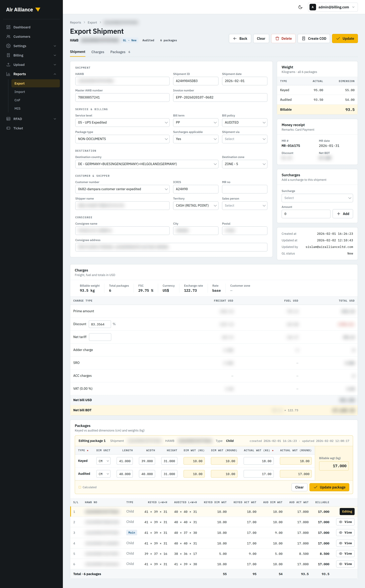Click the Master AWB number field
Image resolution: width=365 pixels, height=588 pixels.
tap(122, 97)
